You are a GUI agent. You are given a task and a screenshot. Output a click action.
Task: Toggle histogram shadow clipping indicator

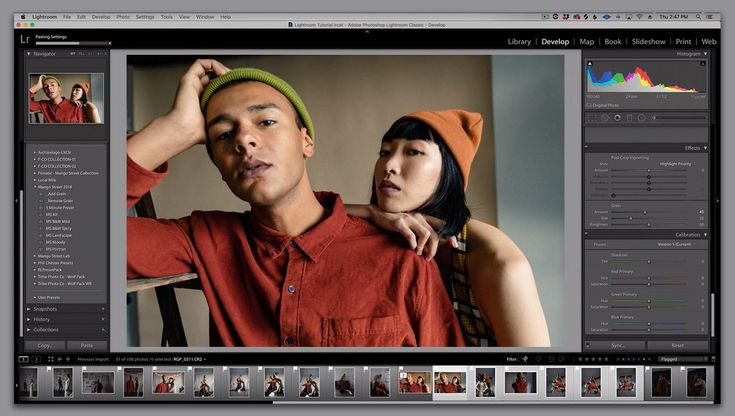[x=590, y=63]
